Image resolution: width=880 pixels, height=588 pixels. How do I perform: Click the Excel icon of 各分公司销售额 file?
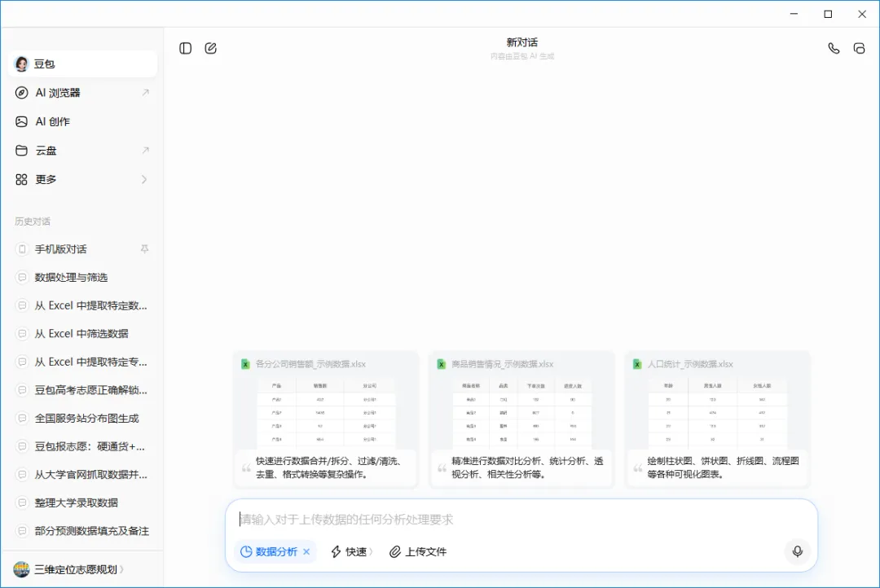(x=245, y=364)
